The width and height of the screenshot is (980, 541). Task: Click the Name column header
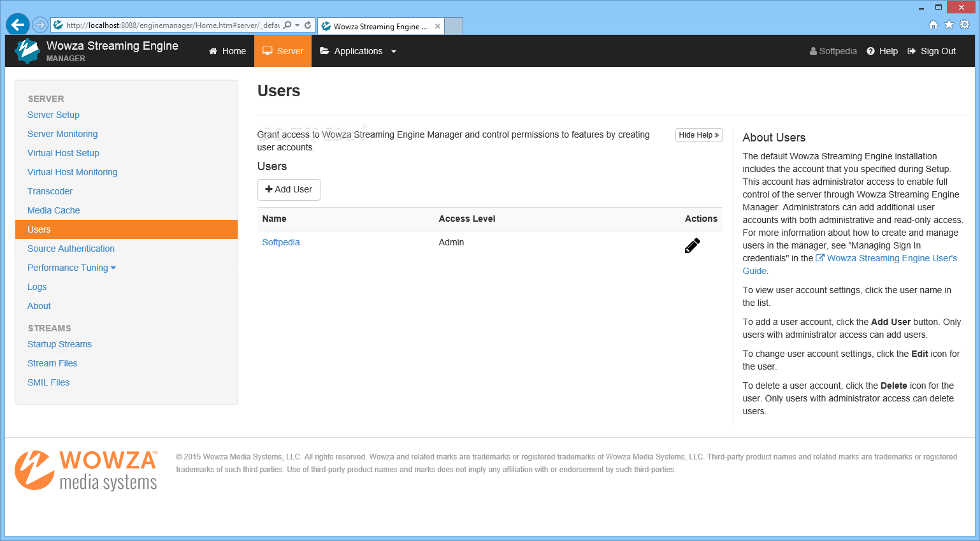click(x=274, y=219)
